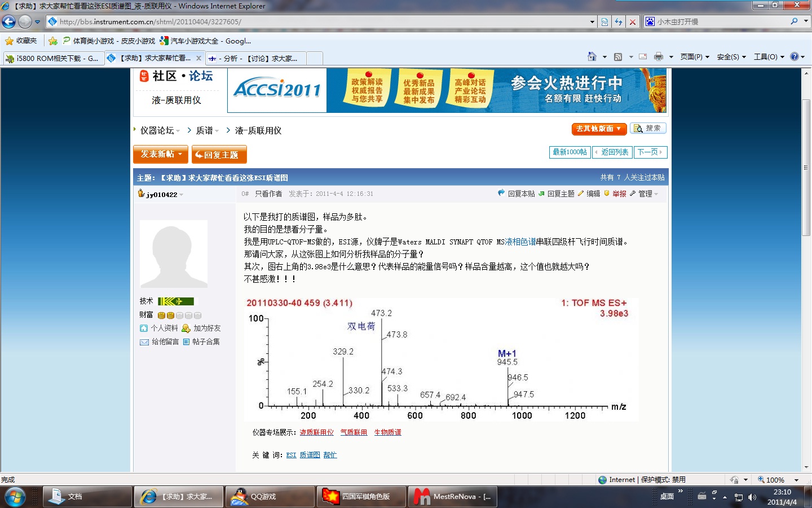Click the Home icon in command bar
Image resolution: width=812 pixels, height=508 pixels.
(592, 56)
